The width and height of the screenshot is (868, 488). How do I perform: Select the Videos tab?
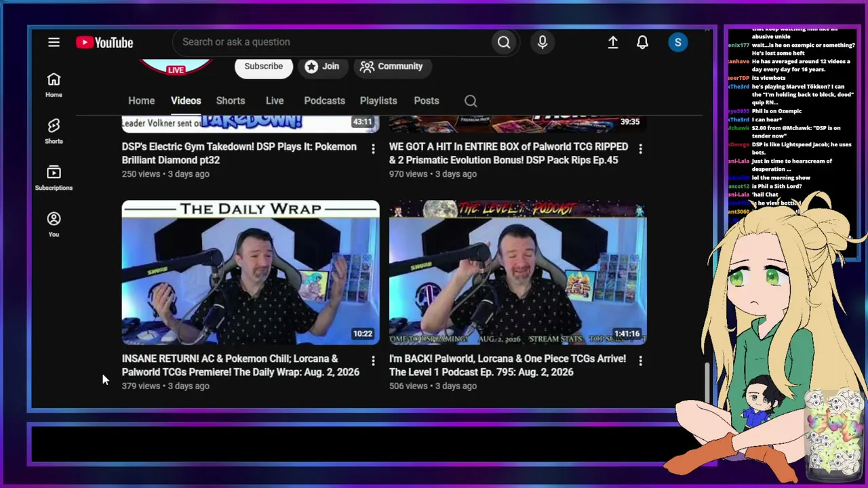click(186, 100)
